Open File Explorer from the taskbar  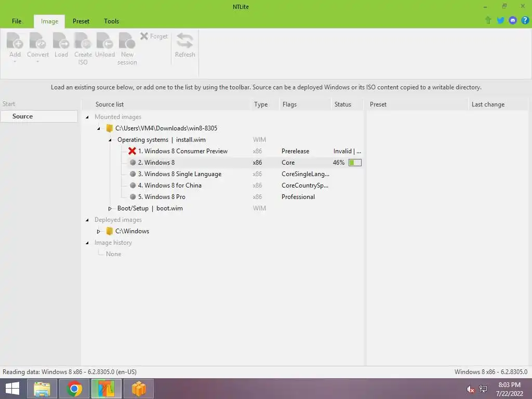42,389
